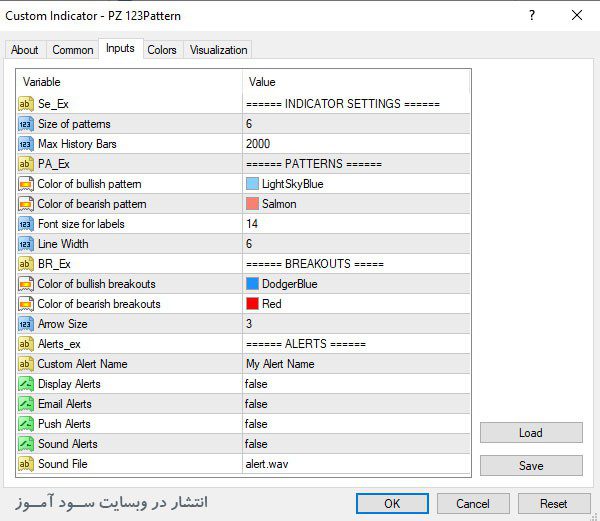Click the help question mark in title bar
The height and width of the screenshot is (521, 600).
coord(532,15)
